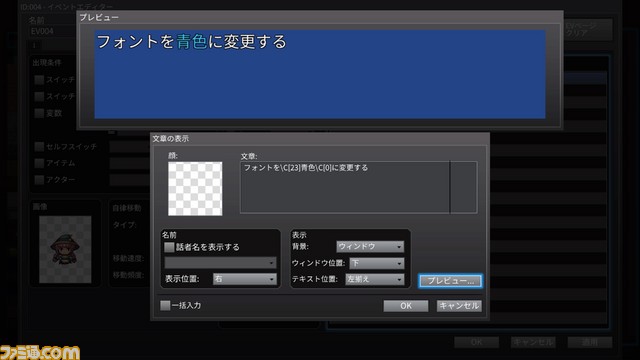Toggle the second スイッチ condition checkbox

39,96
